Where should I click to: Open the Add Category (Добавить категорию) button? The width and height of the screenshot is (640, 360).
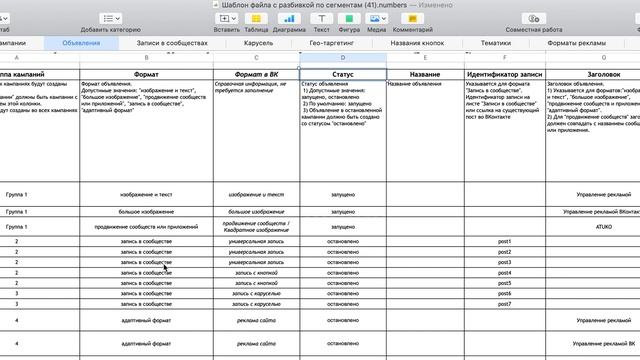click(111, 19)
